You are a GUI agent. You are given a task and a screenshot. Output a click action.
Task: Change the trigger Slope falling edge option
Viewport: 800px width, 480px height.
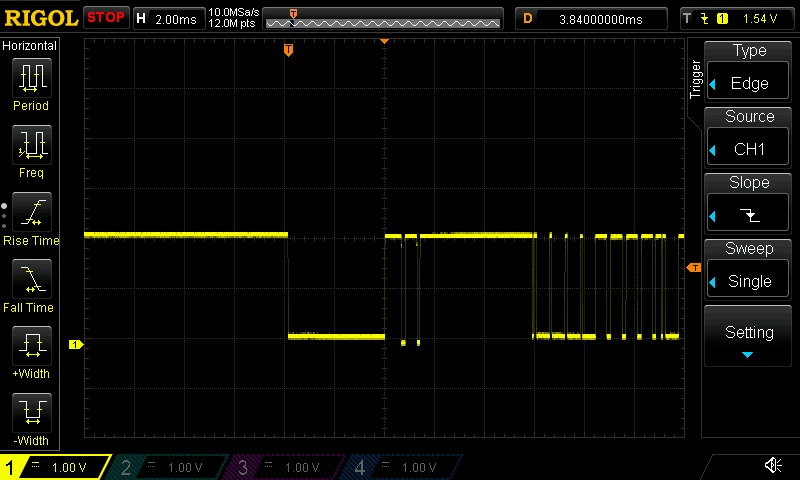[x=749, y=202]
